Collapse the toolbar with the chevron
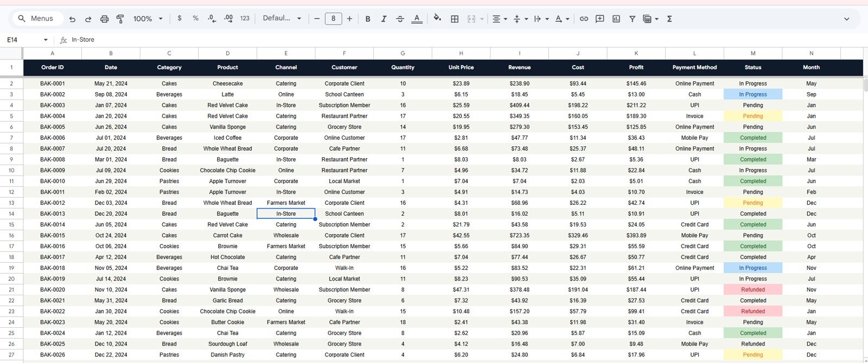 coord(846,19)
